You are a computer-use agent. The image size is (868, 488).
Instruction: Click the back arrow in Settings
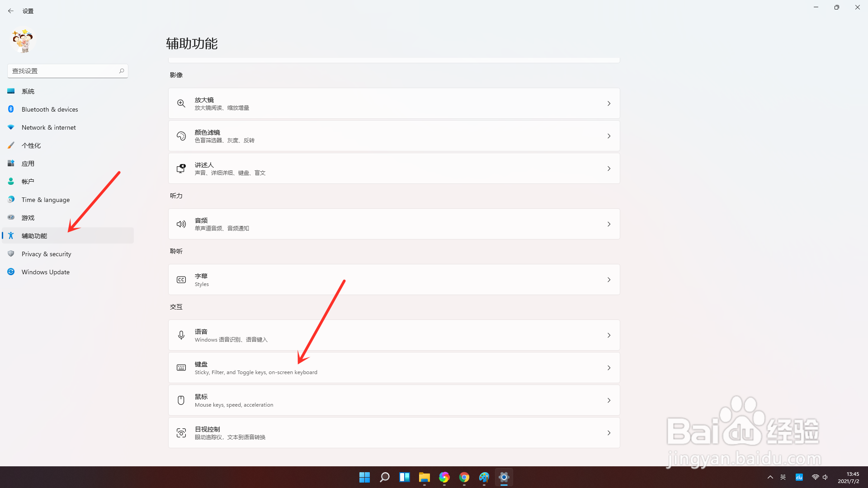[11, 10]
